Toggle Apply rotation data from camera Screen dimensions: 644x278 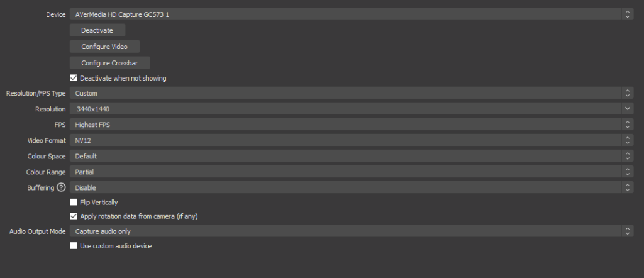tap(74, 216)
